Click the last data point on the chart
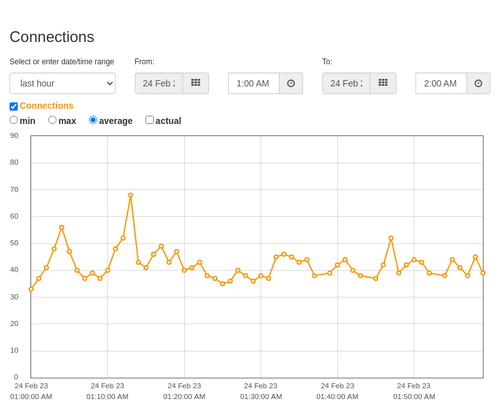 pyautogui.click(x=483, y=273)
